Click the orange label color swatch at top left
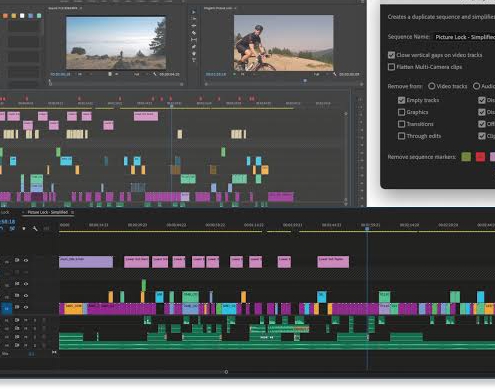 pyautogui.click(x=5, y=16)
